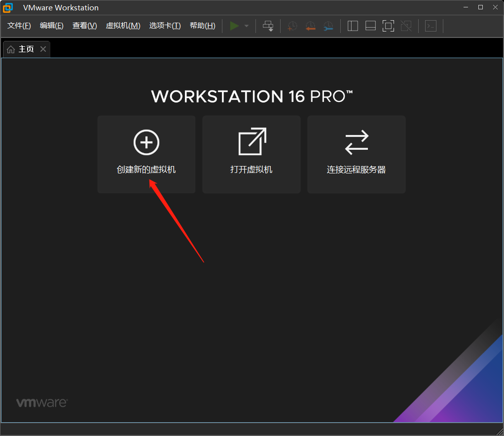Maximize the VMware Workstation window

[480, 7]
